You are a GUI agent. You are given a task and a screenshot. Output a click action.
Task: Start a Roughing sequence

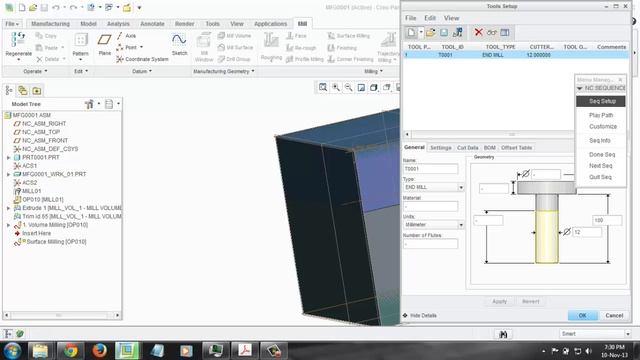point(271,47)
